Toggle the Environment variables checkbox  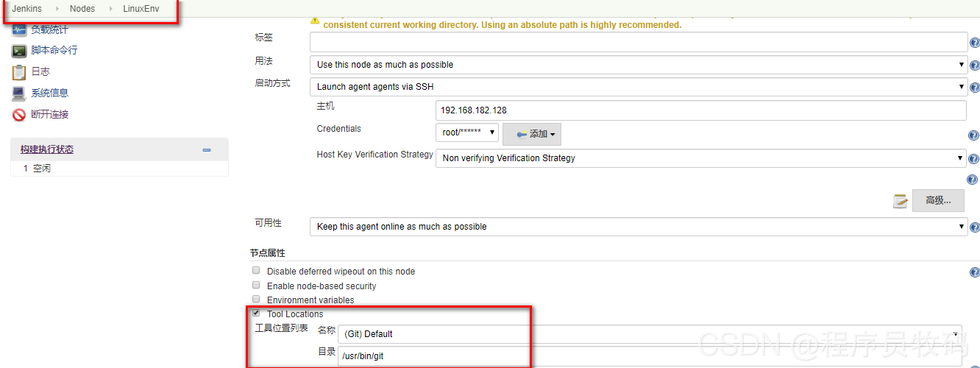click(x=256, y=299)
